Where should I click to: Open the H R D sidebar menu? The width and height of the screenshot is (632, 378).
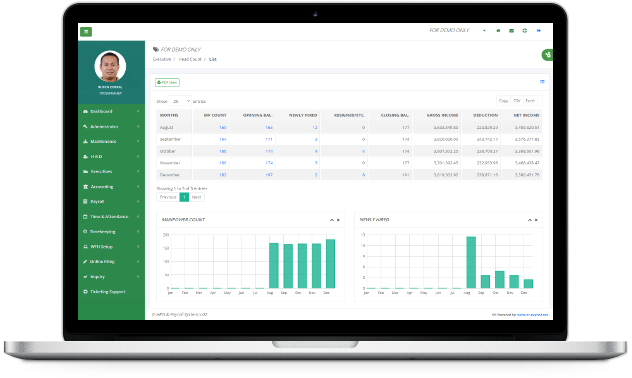click(x=111, y=156)
